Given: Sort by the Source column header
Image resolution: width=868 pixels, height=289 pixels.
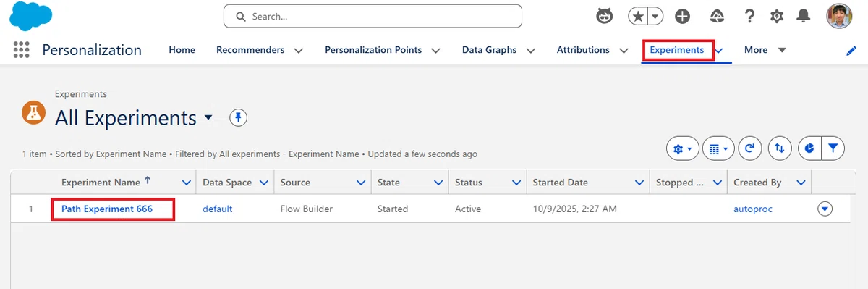Looking at the screenshot, I should pos(295,183).
